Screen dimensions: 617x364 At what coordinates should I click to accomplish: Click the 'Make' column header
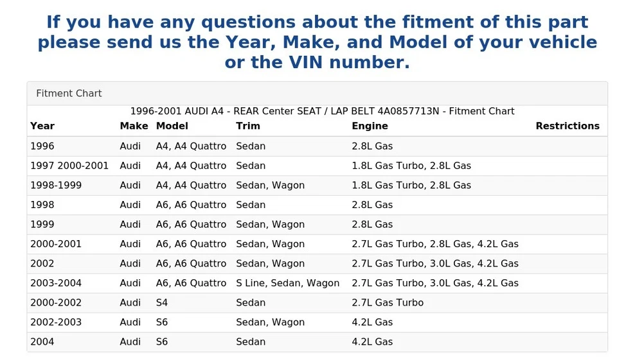134,126
